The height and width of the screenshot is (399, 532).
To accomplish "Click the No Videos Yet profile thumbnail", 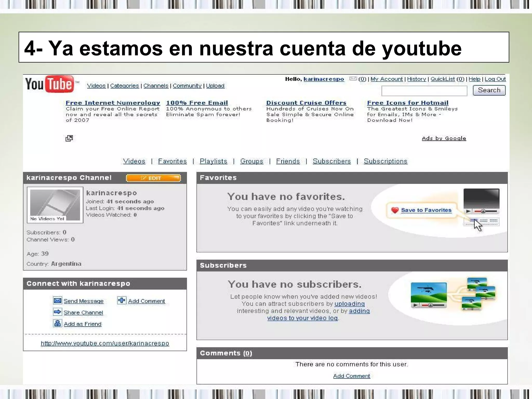I will click(55, 205).
